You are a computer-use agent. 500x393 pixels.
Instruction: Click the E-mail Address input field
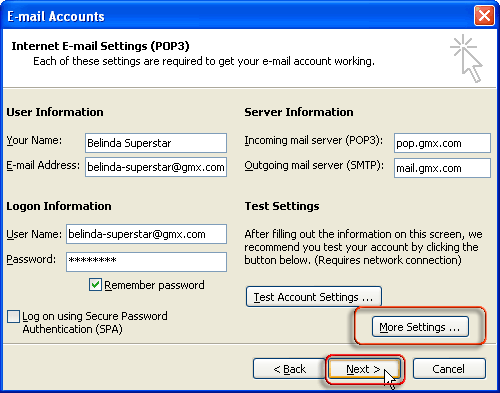[x=156, y=167]
